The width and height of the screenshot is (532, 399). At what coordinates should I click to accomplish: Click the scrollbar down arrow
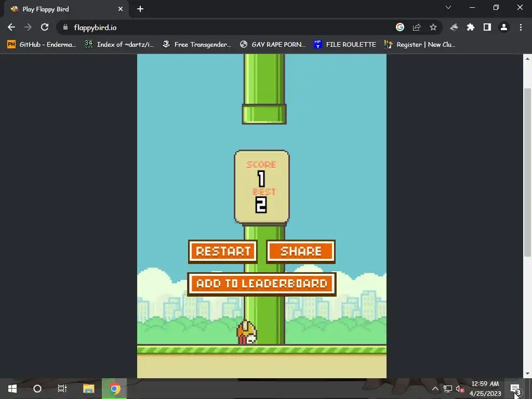point(527,374)
